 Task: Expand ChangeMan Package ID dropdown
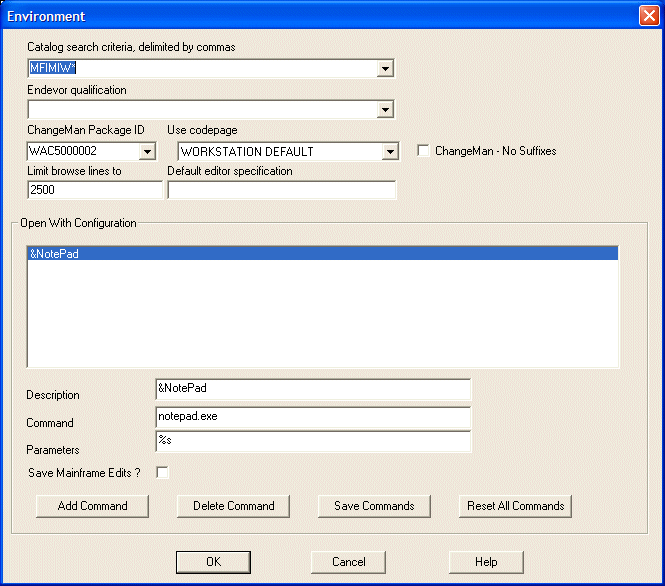tap(147, 152)
